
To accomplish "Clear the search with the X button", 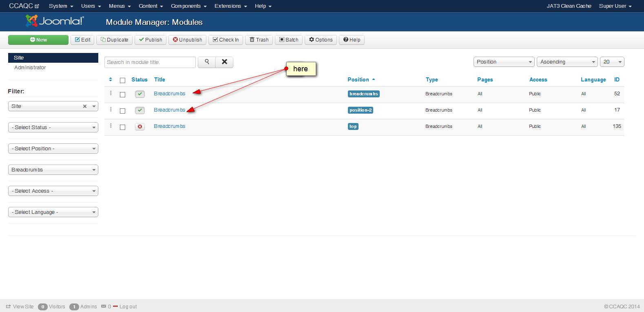I will point(224,62).
